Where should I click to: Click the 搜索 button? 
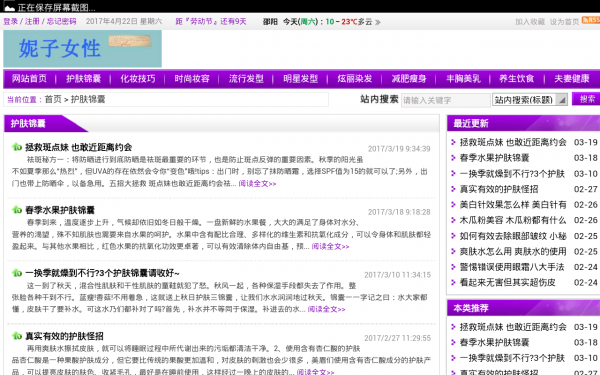click(x=587, y=99)
